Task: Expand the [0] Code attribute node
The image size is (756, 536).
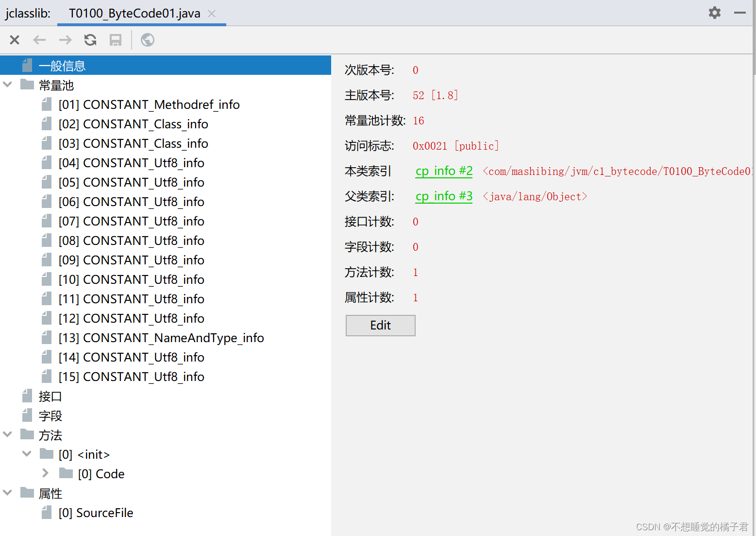Action: coord(46,473)
